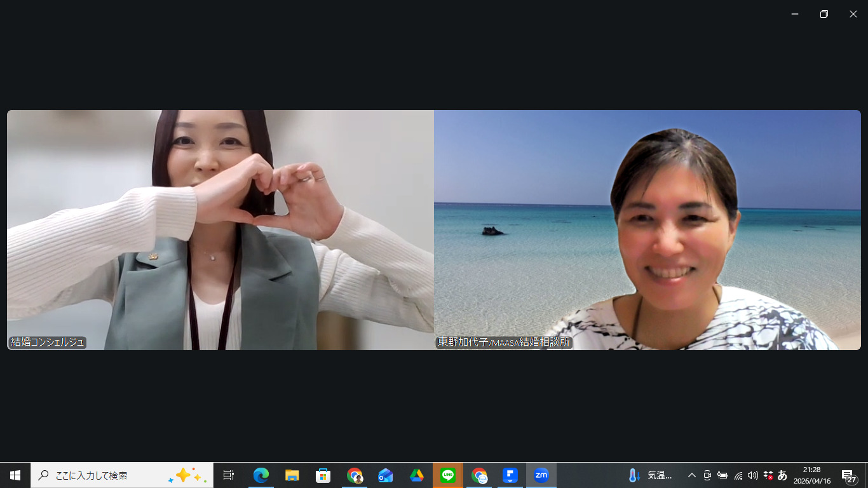The image size is (868, 488).
Task: Open the weather temperature widget
Action: (x=649, y=475)
